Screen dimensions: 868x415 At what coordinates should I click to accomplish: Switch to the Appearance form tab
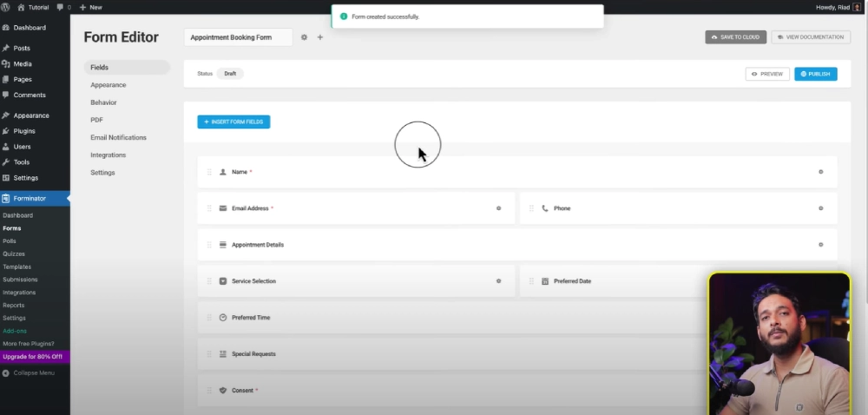click(x=108, y=85)
